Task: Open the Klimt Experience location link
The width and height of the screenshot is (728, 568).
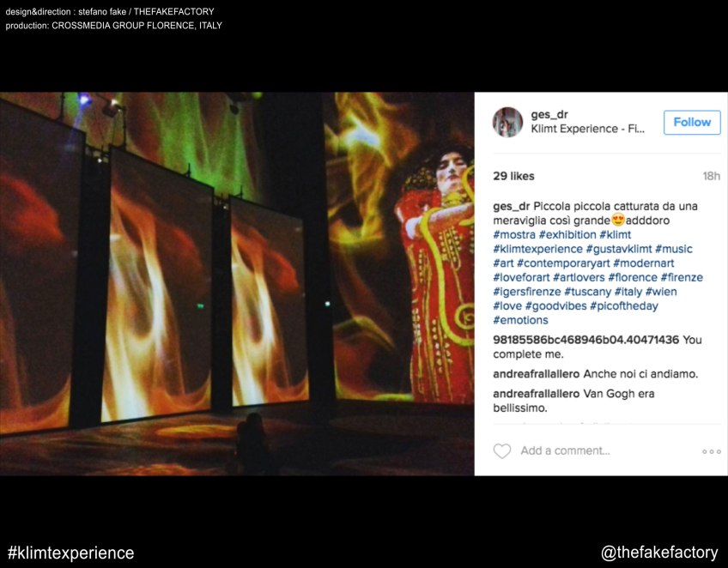Action: click(x=587, y=129)
